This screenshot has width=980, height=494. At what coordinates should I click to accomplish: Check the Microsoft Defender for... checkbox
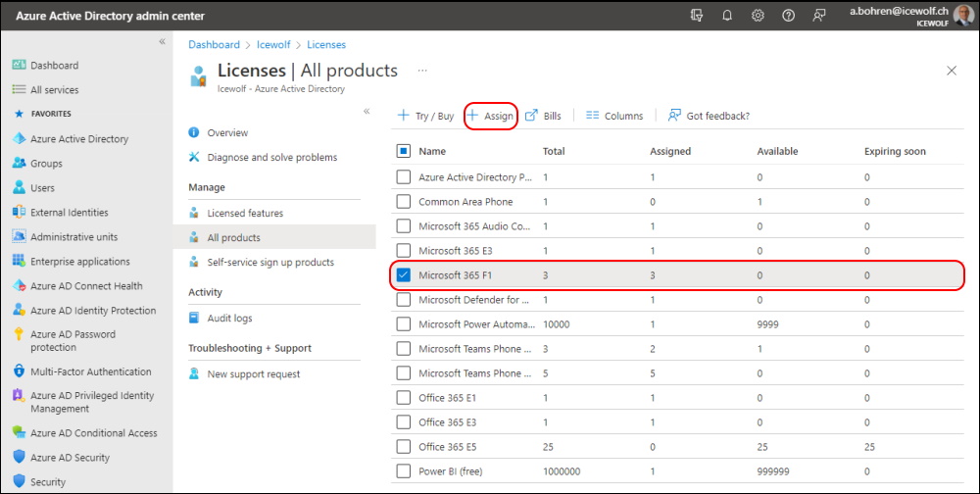(403, 300)
